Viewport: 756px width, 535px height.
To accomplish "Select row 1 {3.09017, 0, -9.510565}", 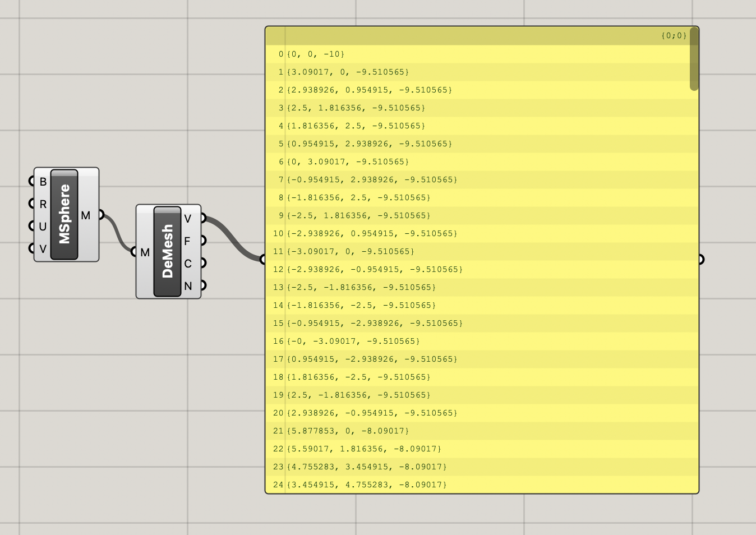I will tap(348, 72).
